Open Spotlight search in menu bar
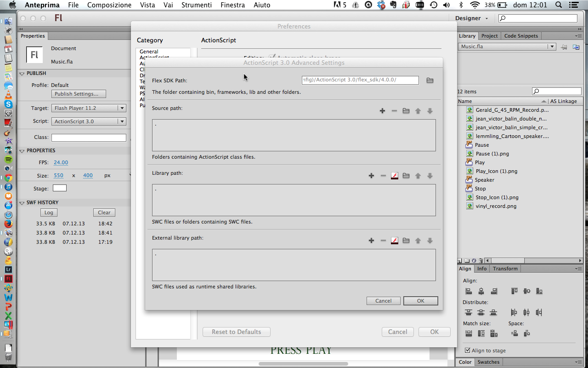This screenshot has height=368, width=588. [x=559, y=5]
